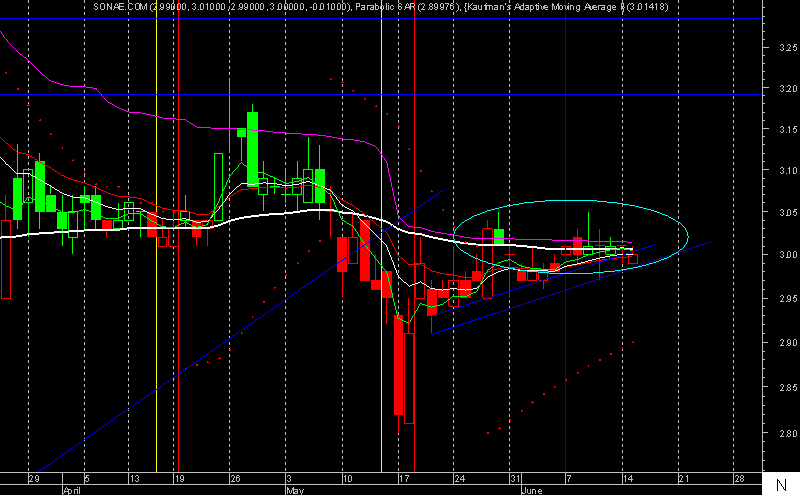Click June date label 21
Image resolution: width=800 pixels, height=495 pixels.
click(x=684, y=479)
